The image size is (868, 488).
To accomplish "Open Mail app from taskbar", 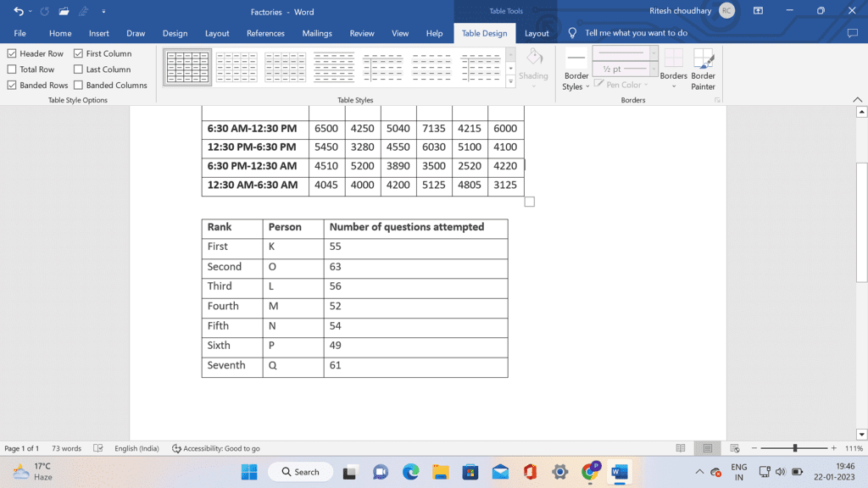I will [x=500, y=472].
